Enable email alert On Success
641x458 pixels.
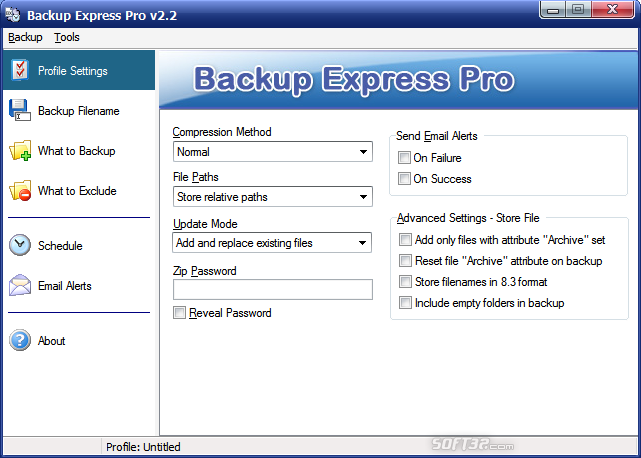tap(404, 178)
